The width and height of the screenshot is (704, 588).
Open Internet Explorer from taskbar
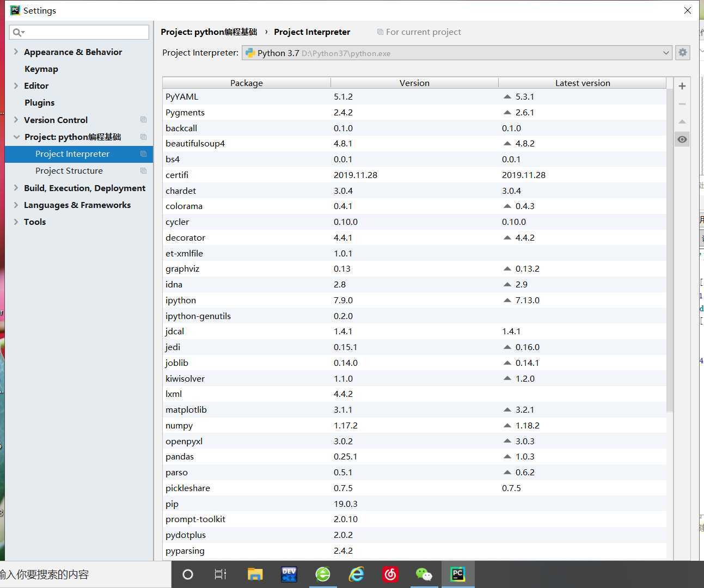pos(357,574)
